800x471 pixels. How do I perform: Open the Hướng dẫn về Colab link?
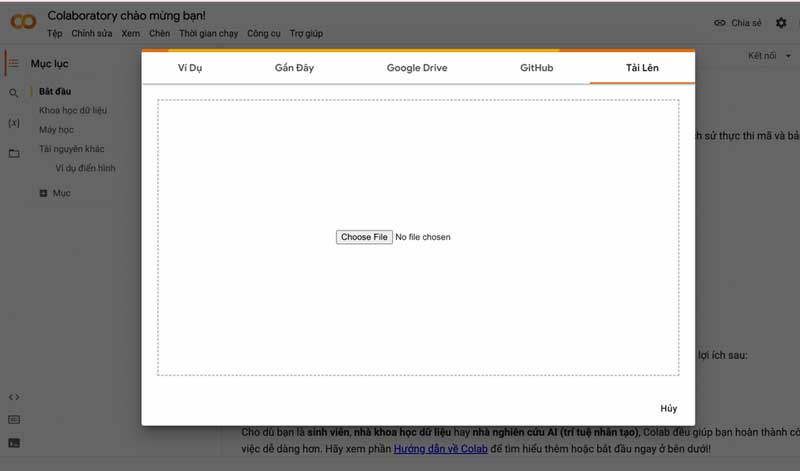pyautogui.click(x=440, y=449)
